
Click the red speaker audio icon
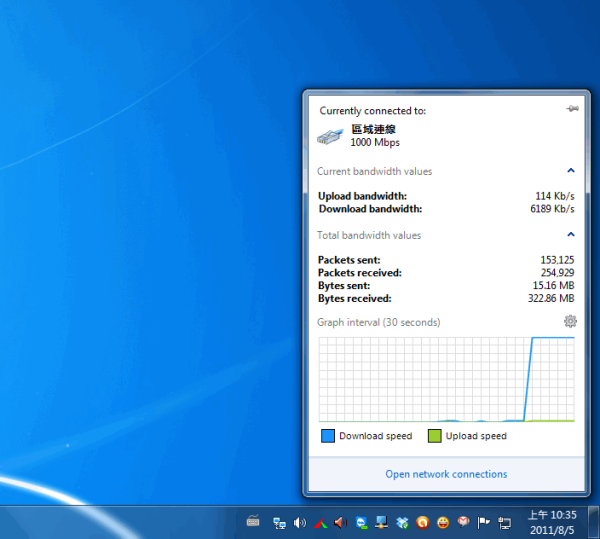pyautogui.click(x=340, y=522)
